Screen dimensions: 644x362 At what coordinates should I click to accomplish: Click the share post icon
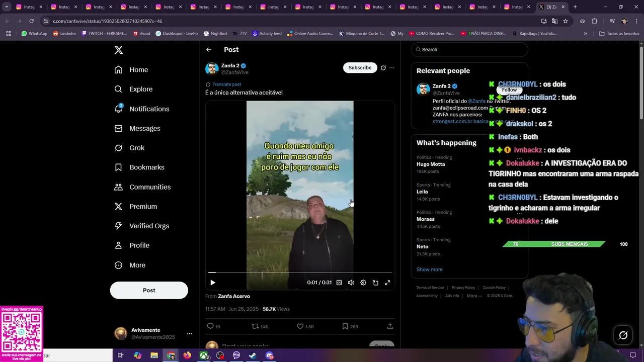pos(390,326)
